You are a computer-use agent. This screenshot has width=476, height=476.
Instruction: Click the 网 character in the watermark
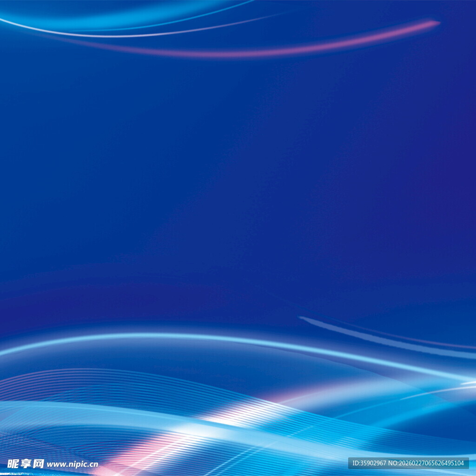click(39, 463)
